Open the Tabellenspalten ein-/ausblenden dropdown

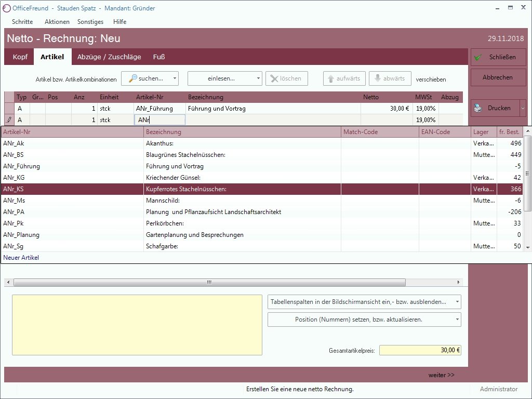pyautogui.click(x=364, y=302)
